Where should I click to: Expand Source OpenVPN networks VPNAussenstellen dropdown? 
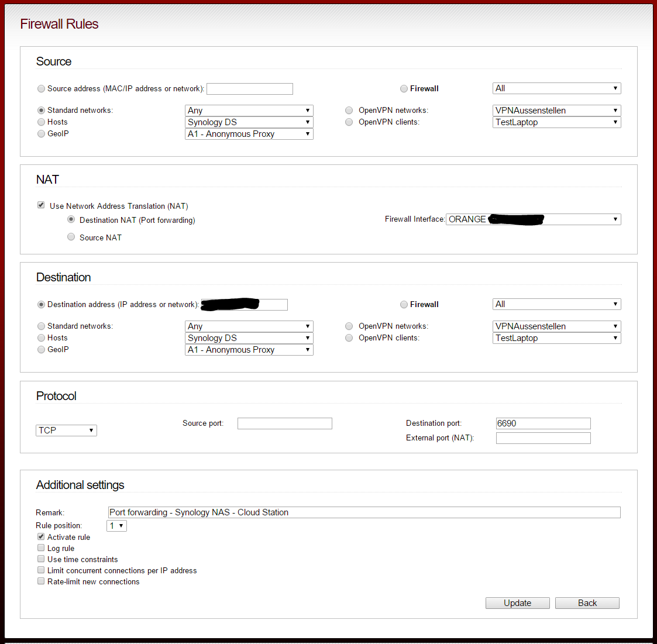[x=556, y=111]
